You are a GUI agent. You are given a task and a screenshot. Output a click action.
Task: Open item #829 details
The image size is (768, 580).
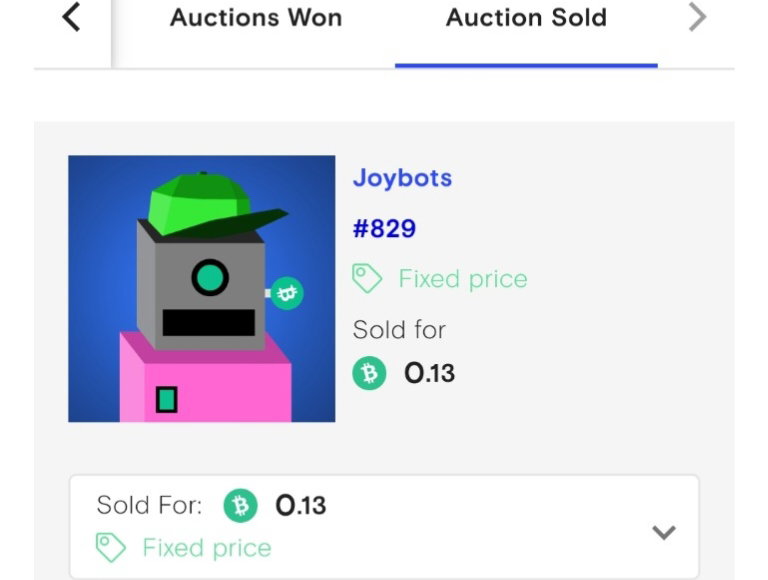coord(384,228)
